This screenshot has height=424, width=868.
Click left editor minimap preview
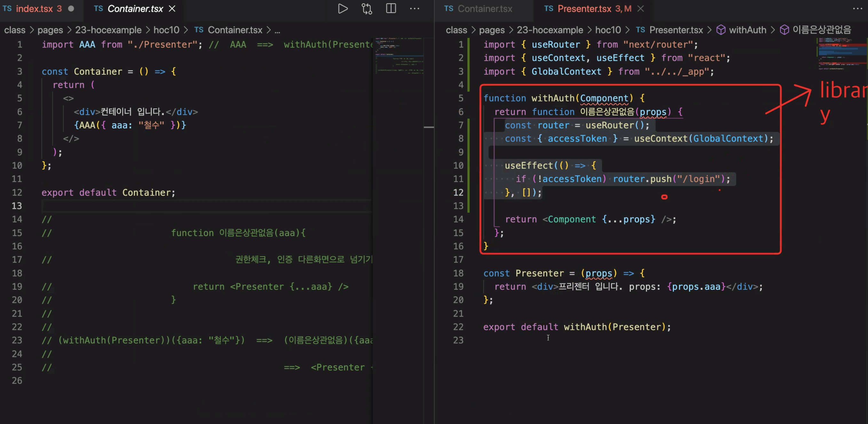pos(399,56)
